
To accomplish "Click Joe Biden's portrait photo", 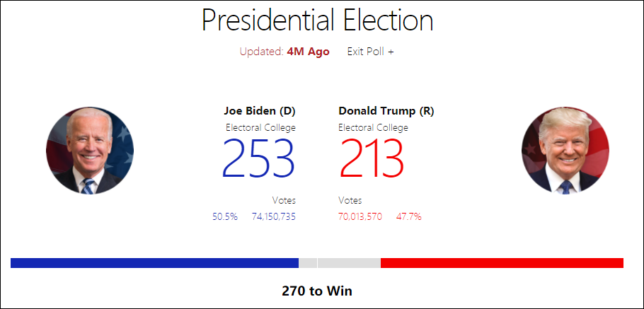I will (x=90, y=151).
